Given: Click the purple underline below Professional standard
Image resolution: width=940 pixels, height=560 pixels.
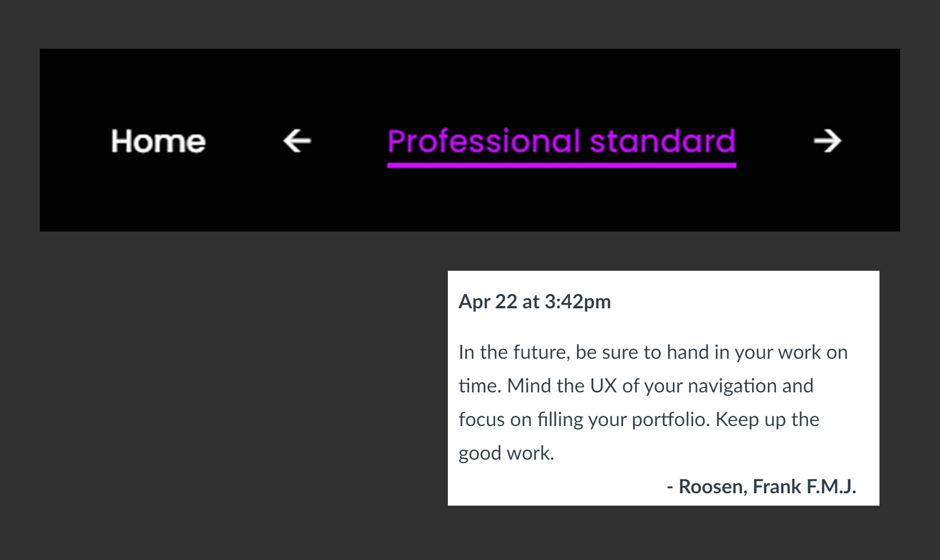Looking at the screenshot, I should (x=561, y=165).
